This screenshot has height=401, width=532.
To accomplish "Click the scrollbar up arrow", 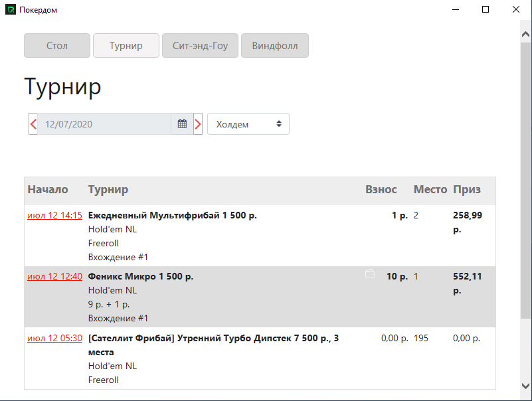I will pyautogui.click(x=525, y=34).
